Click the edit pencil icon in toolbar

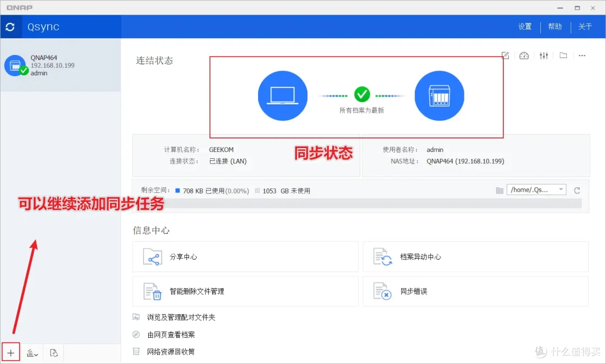[505, 56]
